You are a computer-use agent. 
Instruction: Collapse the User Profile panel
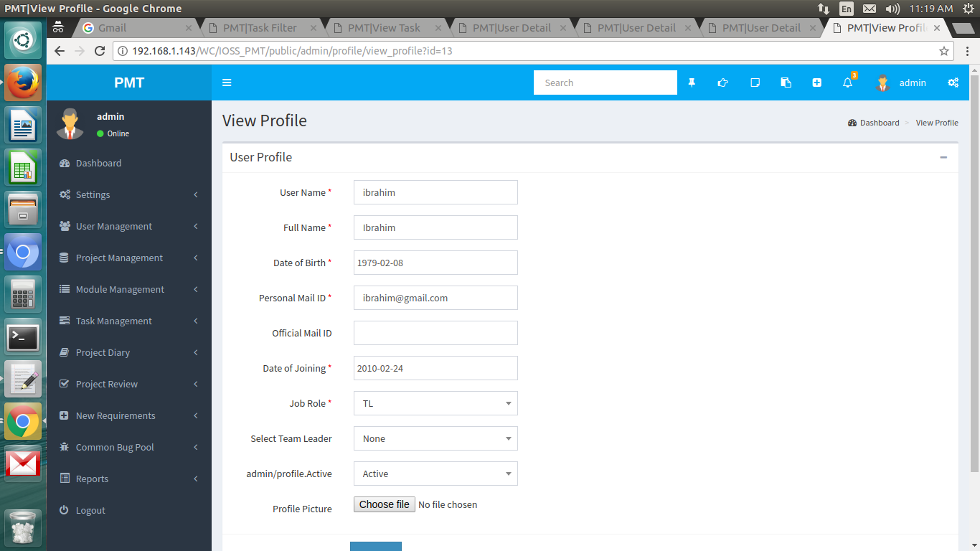coord(943,157)
